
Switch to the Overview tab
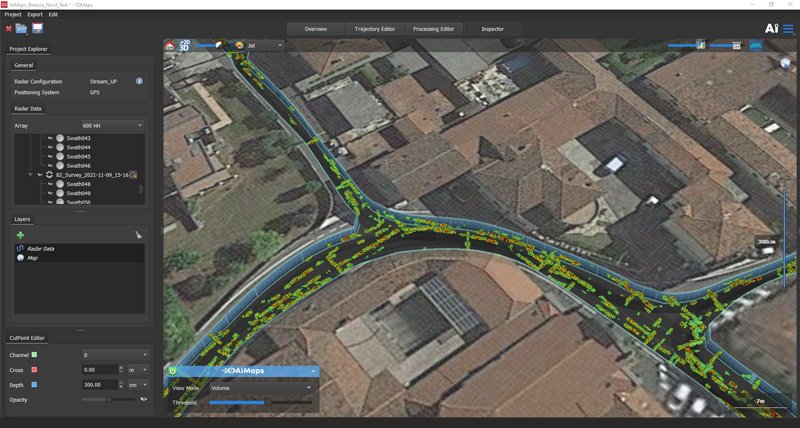coord(316,29)
